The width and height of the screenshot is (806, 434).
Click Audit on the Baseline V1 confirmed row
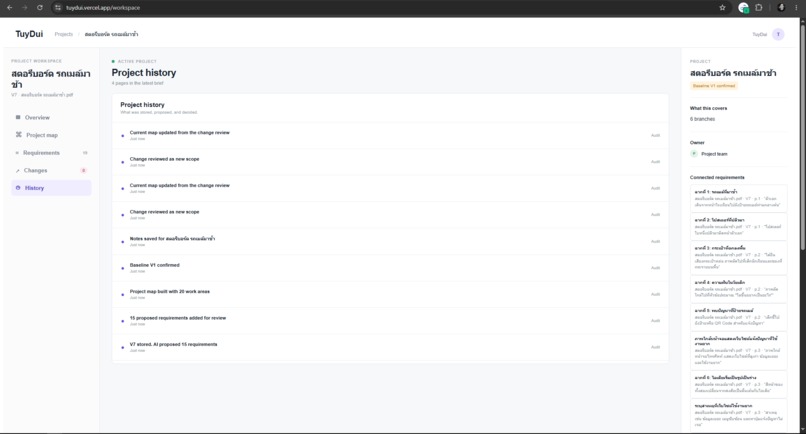coord(655,268)
